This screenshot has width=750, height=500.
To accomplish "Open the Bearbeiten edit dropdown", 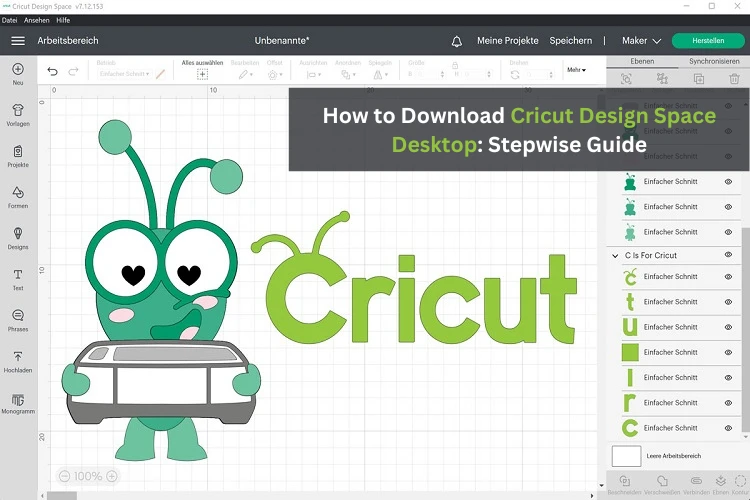I will click(x=246, y=75).
